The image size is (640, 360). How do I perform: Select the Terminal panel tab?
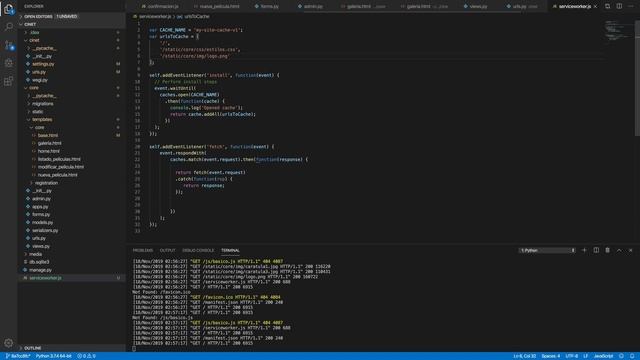[230, 250]
